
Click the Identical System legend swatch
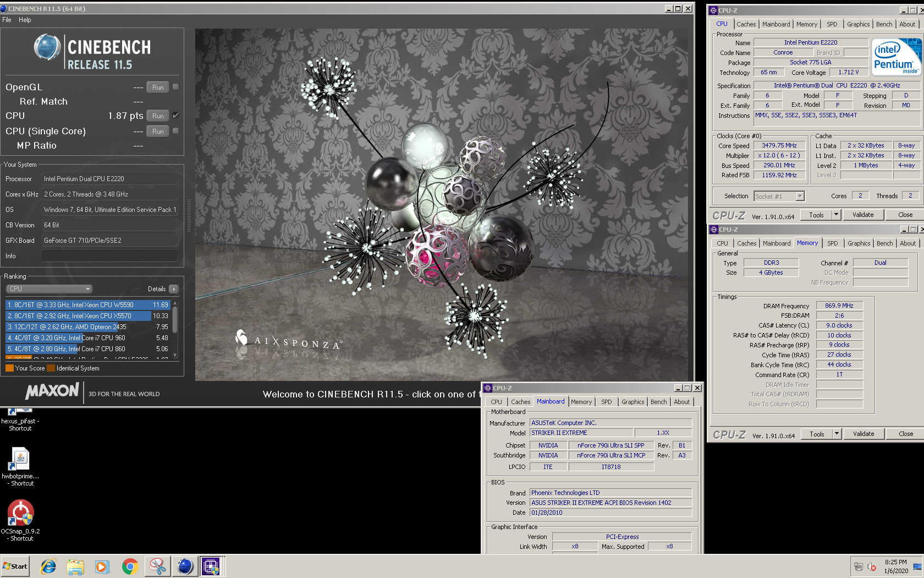click(x=51, y=368)
